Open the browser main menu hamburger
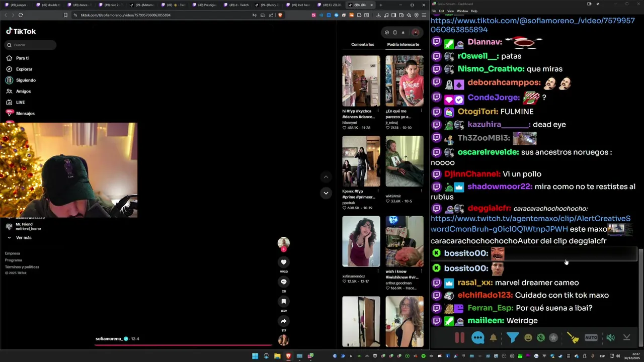Screen dimensions: 644x362 click(424, 15)
